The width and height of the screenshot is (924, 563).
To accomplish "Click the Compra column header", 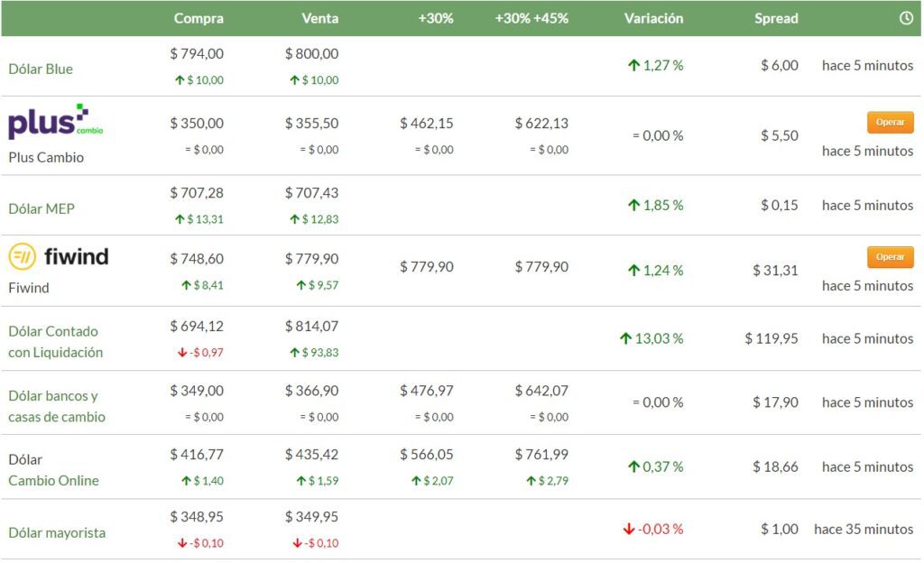I will pos(199,18).
